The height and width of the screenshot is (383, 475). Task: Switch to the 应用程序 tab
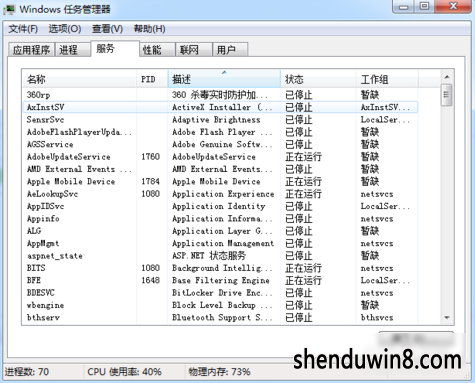click(x=31, y=50)
